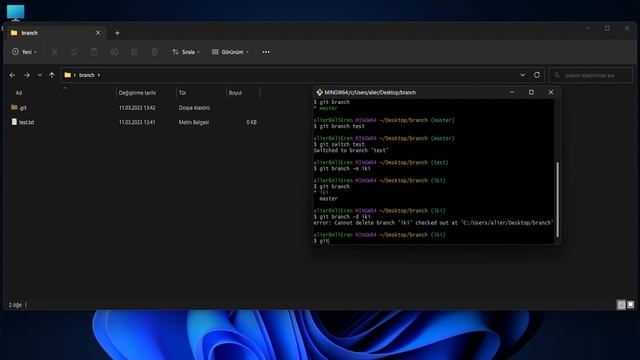This screenshot has height=360, width=640.
Task: Click 'Switched to branch test' terminal line
Action: (351, 150)
